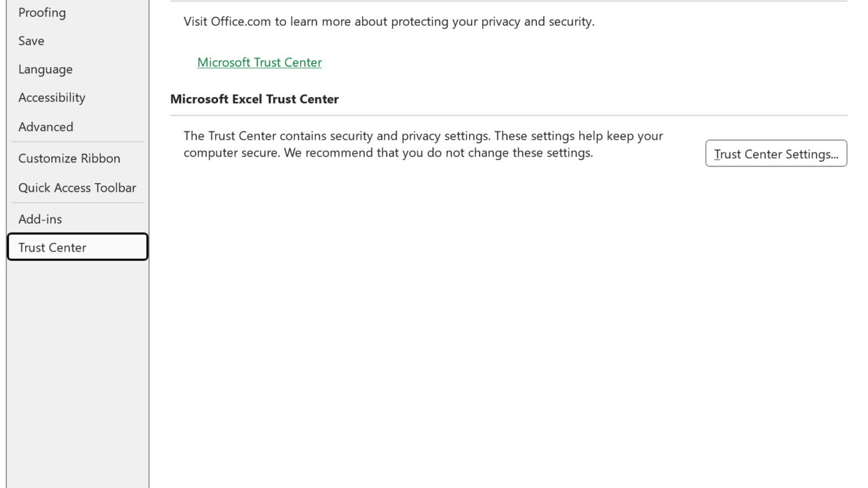This screenshot has width=868, height=488.
Task: Select the Save category in sidebar
Action: click(31, 41)
